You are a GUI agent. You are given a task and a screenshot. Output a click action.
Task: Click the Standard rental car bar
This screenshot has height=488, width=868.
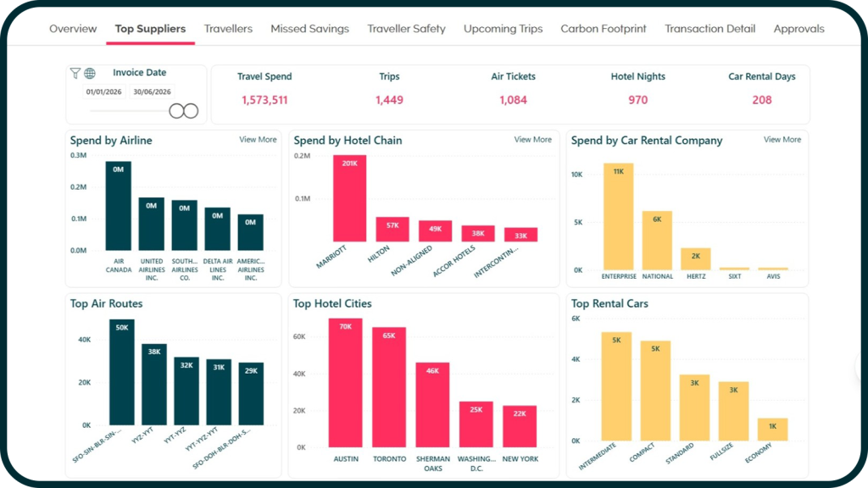tap(694, 408)
